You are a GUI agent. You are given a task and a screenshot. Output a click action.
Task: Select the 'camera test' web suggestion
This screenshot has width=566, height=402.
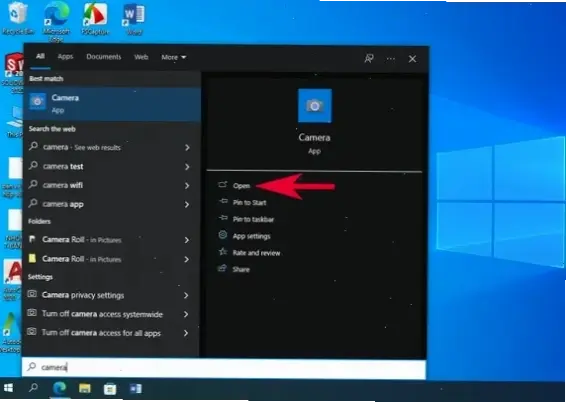point(112,166)
